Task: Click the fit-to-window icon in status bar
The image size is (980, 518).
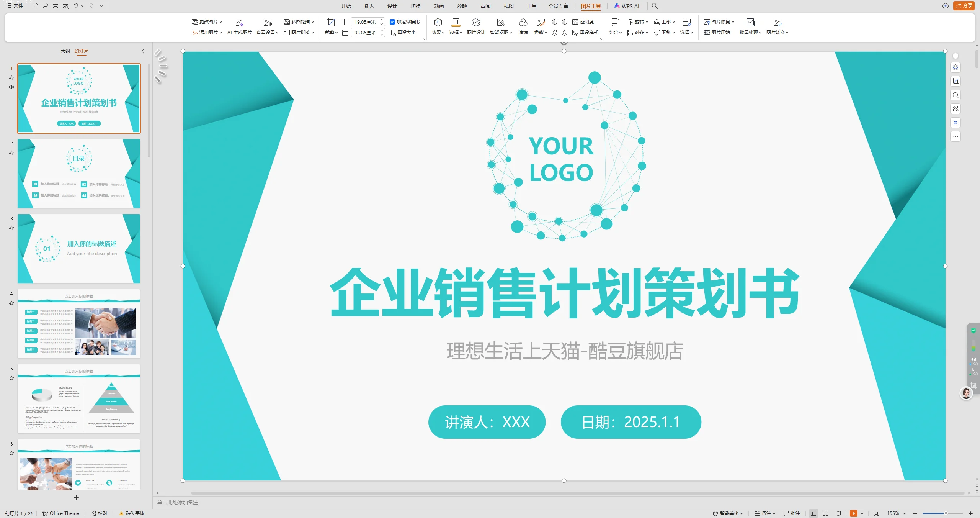Action: (x=876, y=513)
